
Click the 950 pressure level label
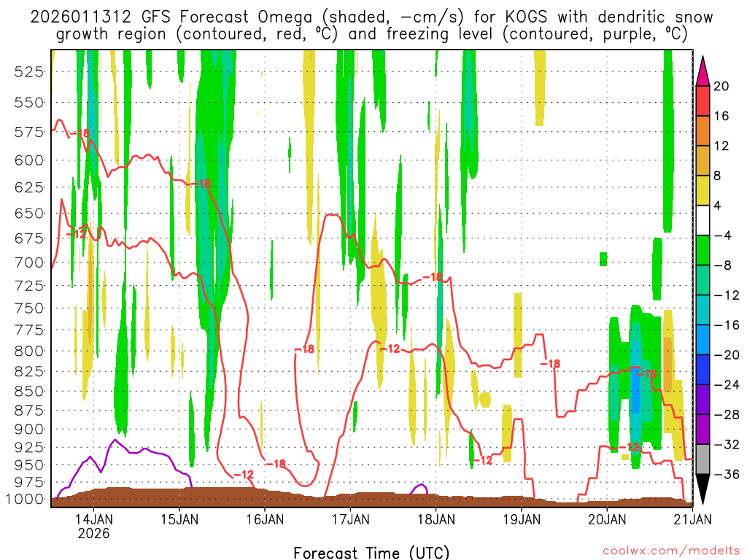(28, 464)
